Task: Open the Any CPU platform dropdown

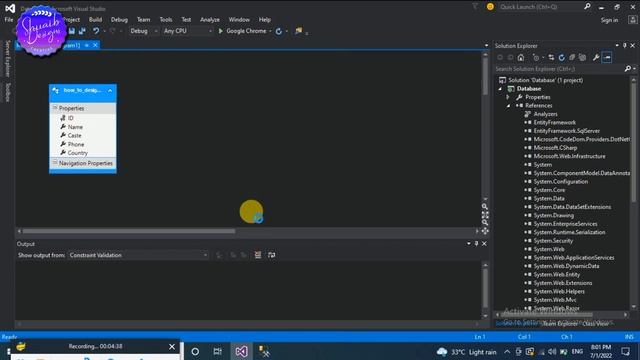Action: (x=188, y=31)
